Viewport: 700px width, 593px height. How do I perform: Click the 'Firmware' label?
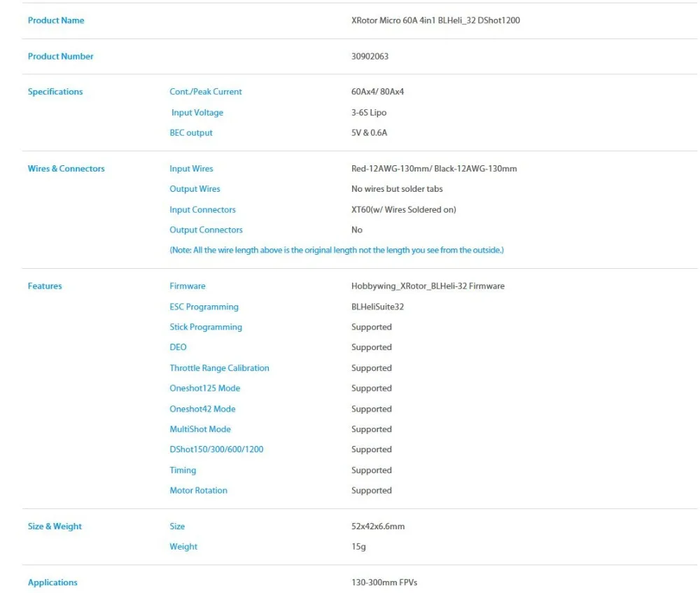coord(188,286)
